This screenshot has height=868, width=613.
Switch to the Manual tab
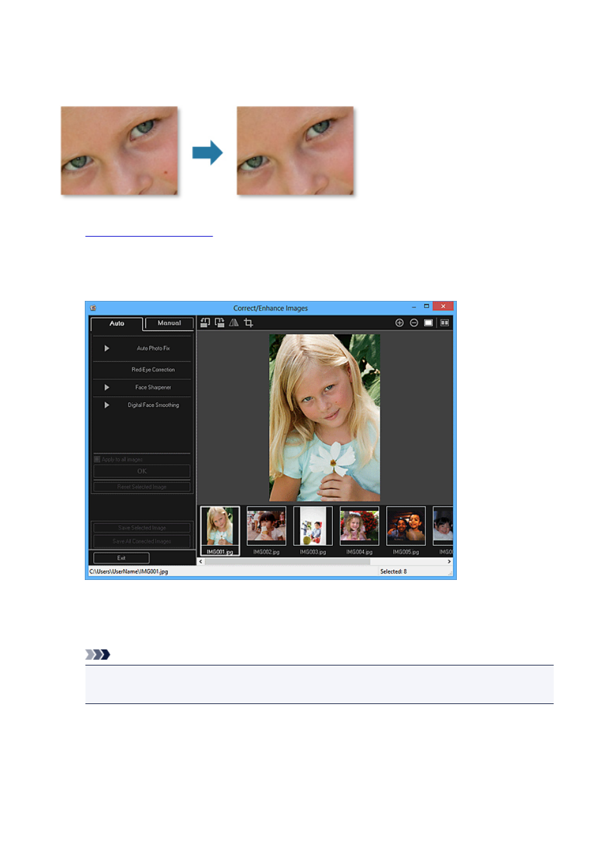click(169, 323)
